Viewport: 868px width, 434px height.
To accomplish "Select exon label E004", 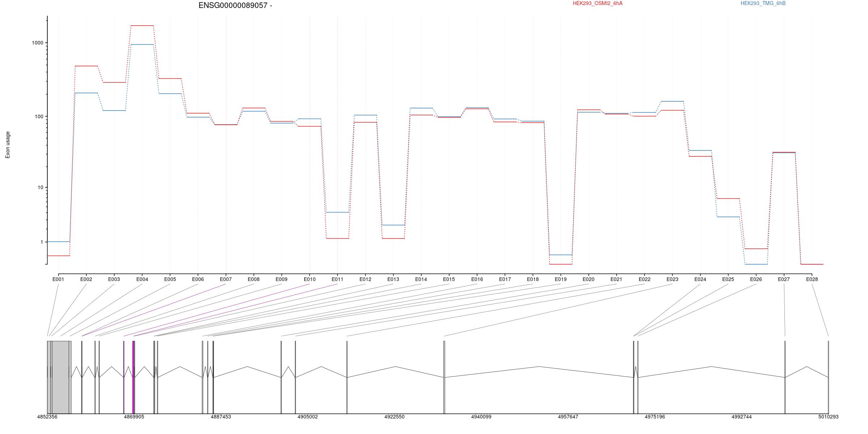I will point(142,279).
